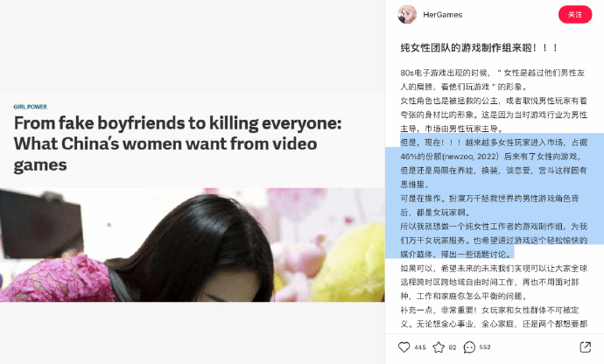Click the heart like icon
This screenshot has height=364, width=604.
pyautogui.click(x=404, y=347)
